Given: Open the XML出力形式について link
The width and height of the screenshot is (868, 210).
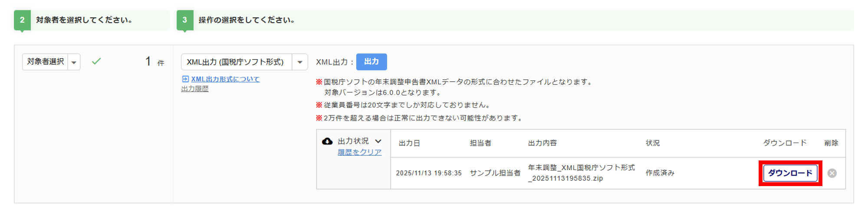Looking at the screenshot, I should click(225, 79).
